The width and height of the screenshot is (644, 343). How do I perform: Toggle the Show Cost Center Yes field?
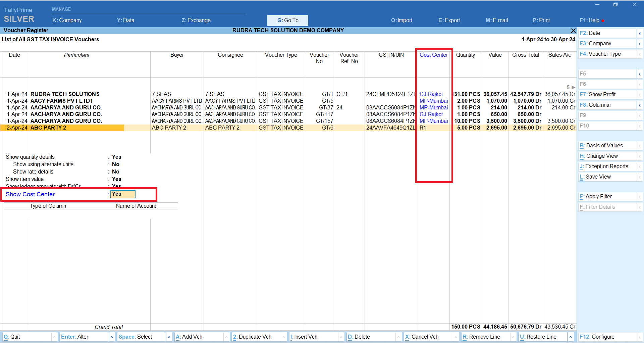tap(123, 194)
